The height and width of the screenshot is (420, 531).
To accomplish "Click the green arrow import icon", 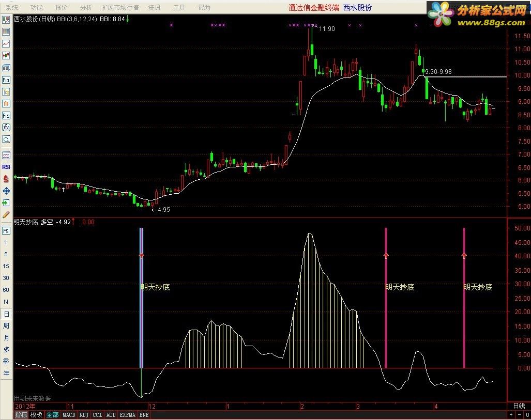I will tap(6, 203).
